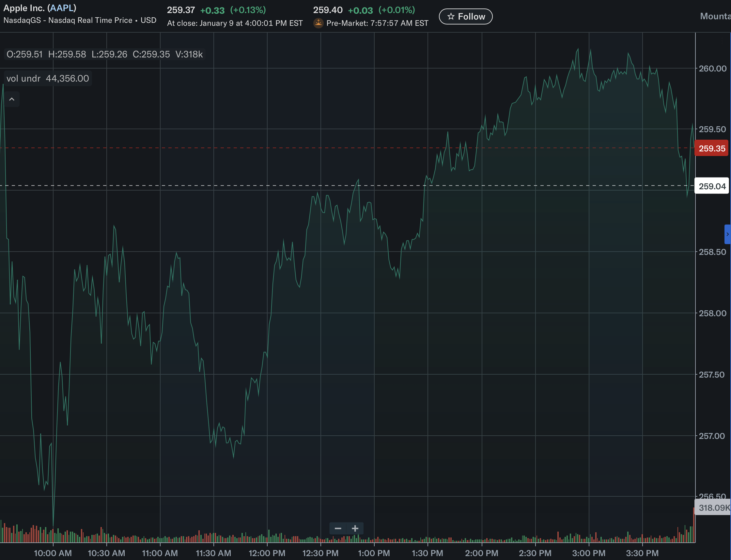Click the zoom out minus icon

tap(338, 528)
